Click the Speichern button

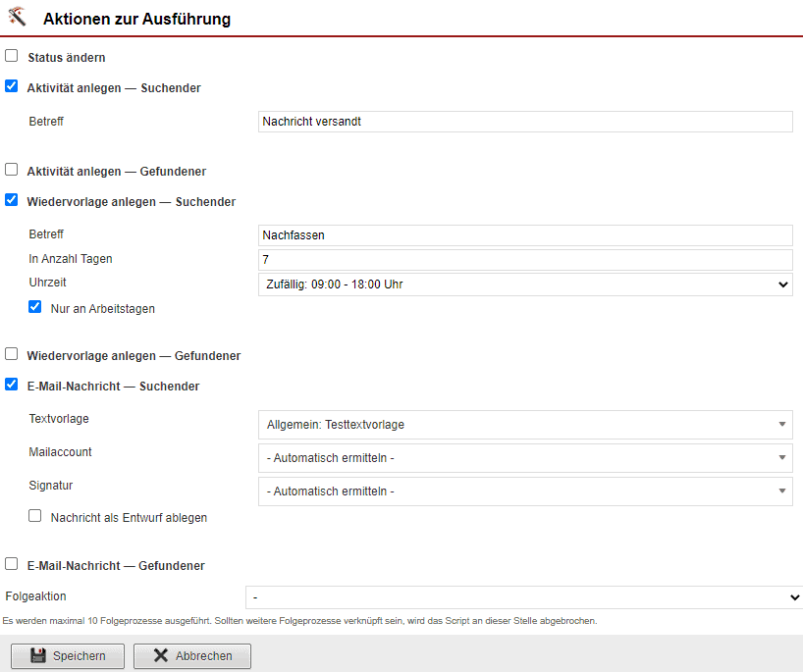[x=67, y=655]
